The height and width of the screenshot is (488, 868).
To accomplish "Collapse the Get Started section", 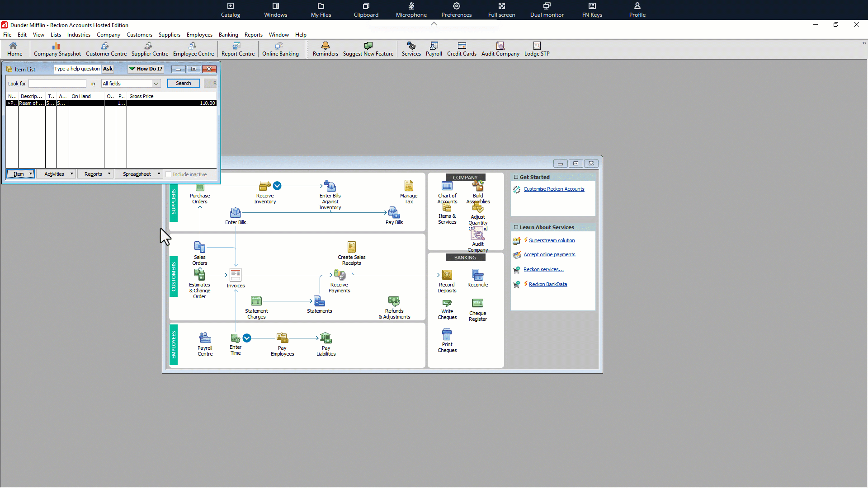I will click(x=516, y=177).
